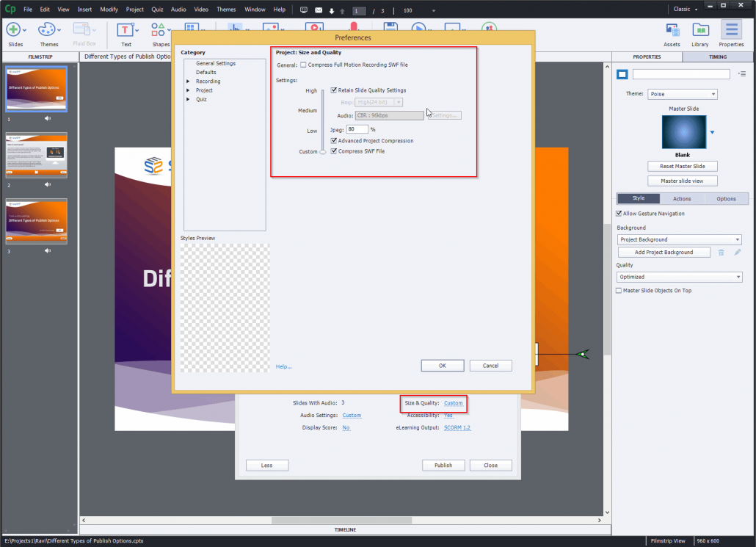Switch to the Actions tab
Screen dimensions: 756x547
click(682, 198)
